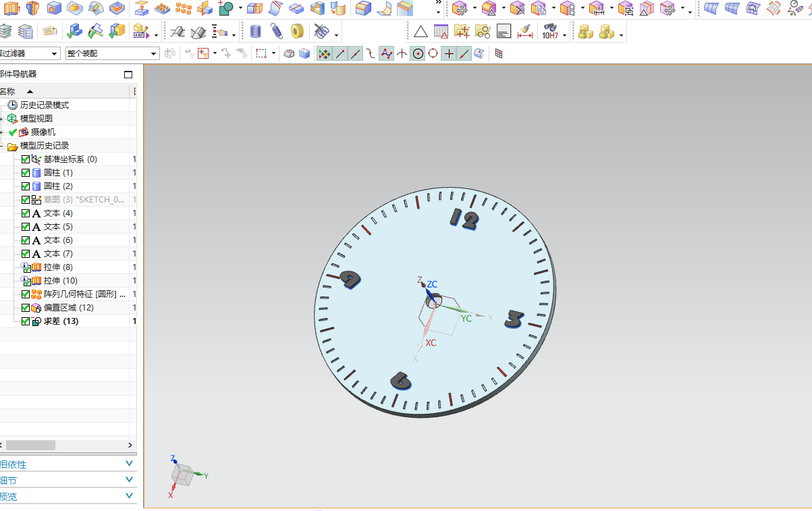Screen dimensions: 812x511
Task: Expand the 预览 panel section
Action: (x=130, y=496)
